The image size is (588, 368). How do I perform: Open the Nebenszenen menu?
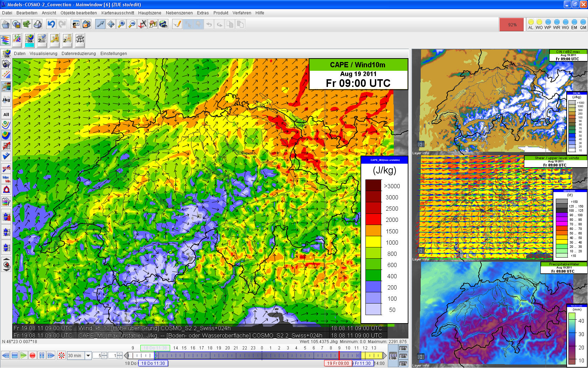[179, 13]
